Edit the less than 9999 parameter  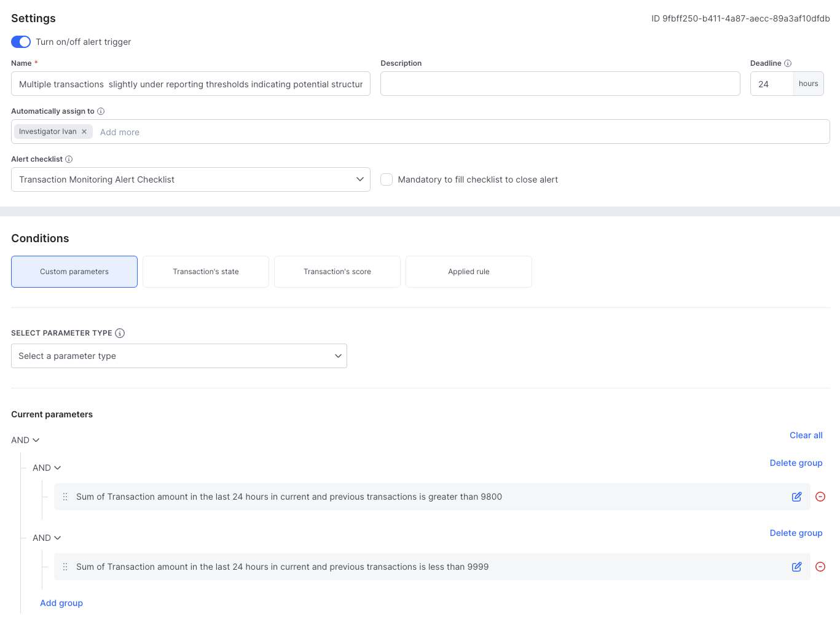click(x=796, y=567)
